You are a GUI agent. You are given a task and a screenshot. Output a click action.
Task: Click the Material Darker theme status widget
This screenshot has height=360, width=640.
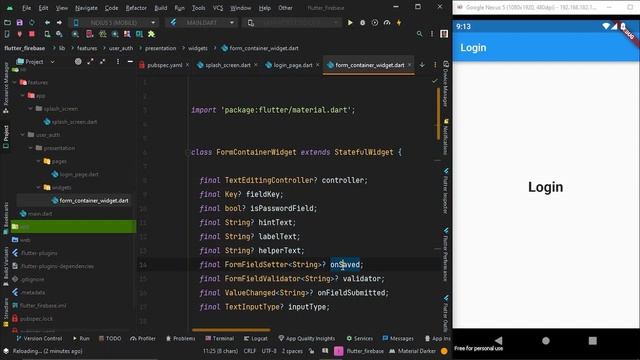coord(412,351)
